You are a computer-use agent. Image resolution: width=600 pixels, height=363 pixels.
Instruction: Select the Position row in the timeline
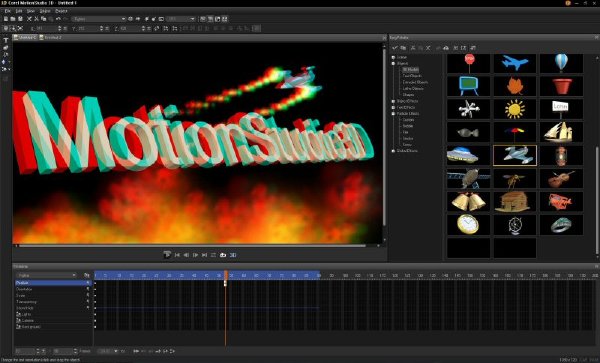click(53, 283)
